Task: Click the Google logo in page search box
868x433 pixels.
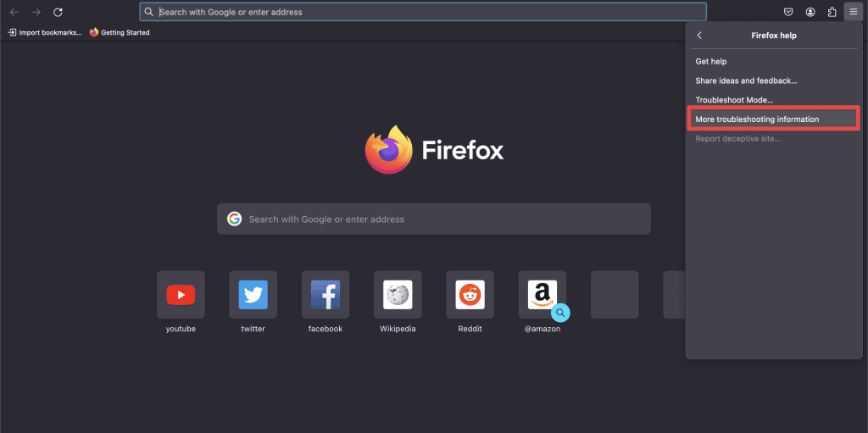Action: pos(234,219)
